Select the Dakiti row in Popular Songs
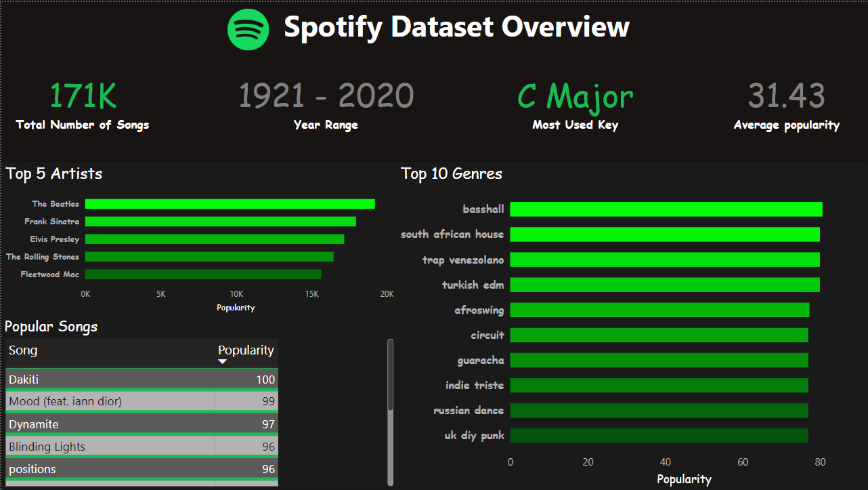The image size is (868, 490). pos(108,379)
